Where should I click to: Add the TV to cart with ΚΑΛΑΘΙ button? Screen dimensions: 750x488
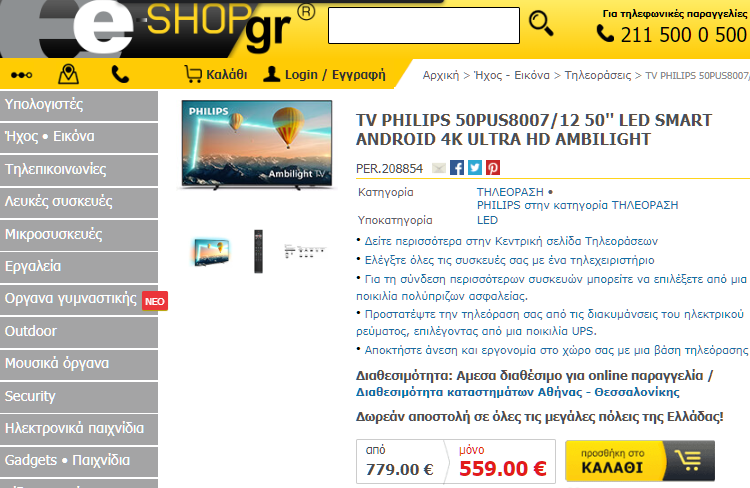tap(640, 461)
